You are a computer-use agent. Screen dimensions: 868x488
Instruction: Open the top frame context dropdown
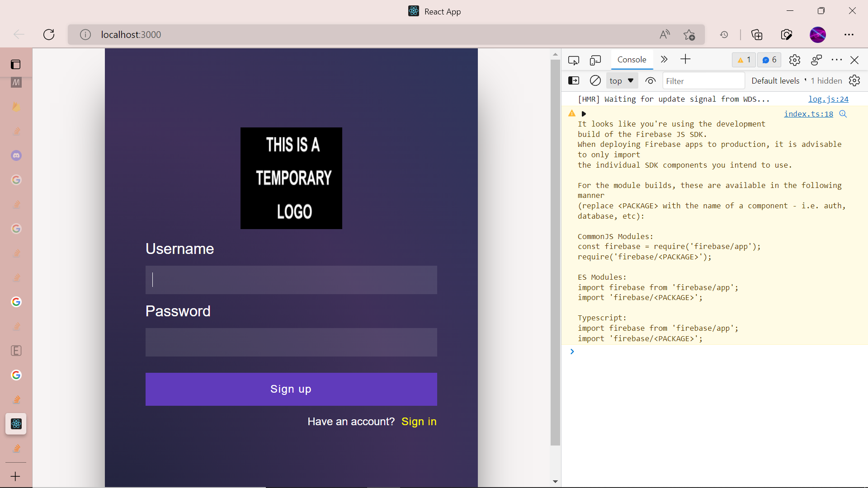click(622, 80)
